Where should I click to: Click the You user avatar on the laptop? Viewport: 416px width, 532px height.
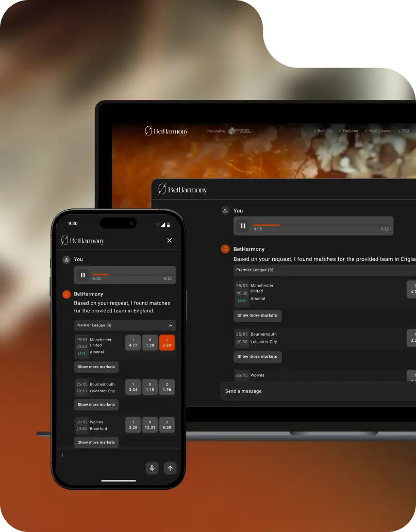click(225, 211)
